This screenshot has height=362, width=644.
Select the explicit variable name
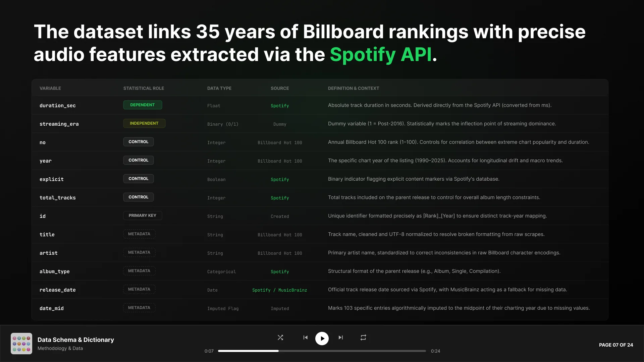(x=52, y=179)
